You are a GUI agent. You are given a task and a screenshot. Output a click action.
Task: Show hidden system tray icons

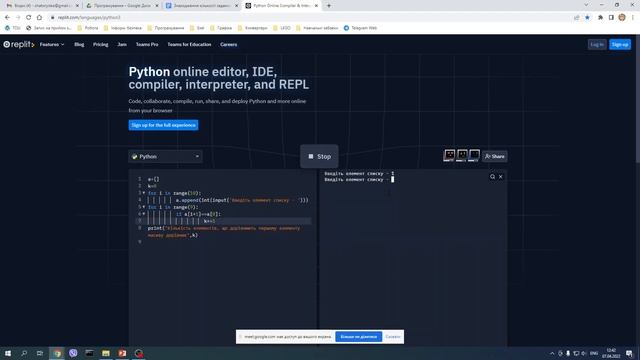pyautogui.click(x=552, y=353)
